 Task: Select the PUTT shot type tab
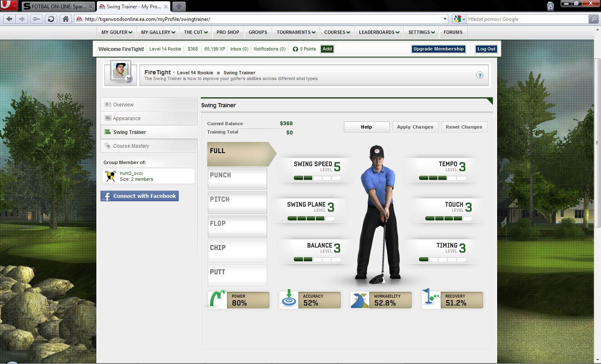point(237,275)
